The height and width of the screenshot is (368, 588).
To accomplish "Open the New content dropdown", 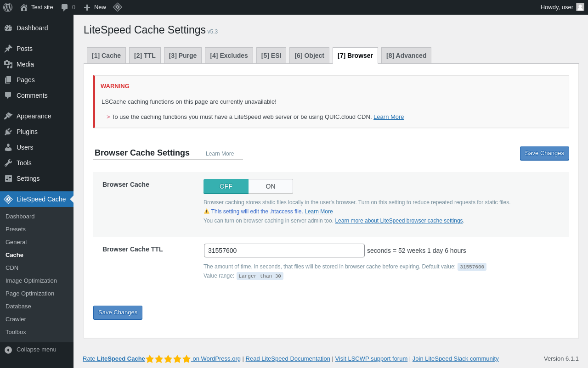I will (x=95, y=7).
